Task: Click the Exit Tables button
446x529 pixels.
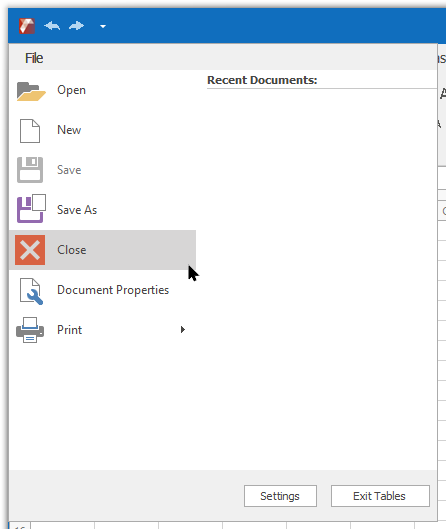Action: [380, 496]
